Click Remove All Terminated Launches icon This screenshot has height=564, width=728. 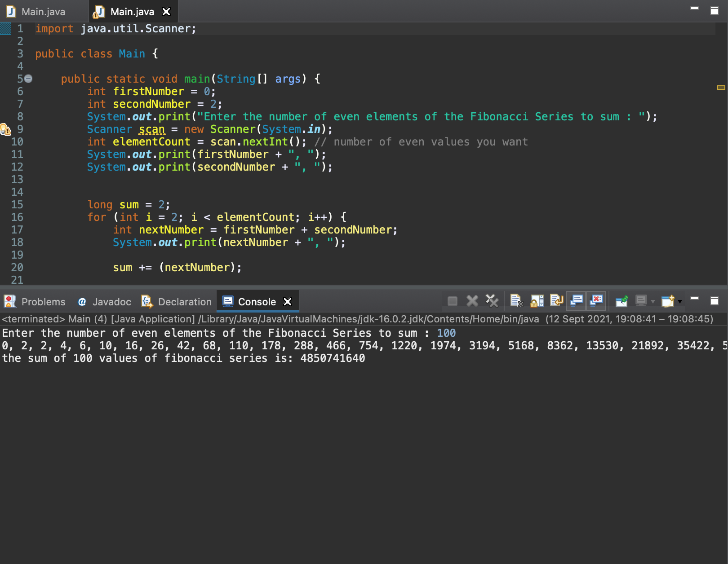click(492, 301)
